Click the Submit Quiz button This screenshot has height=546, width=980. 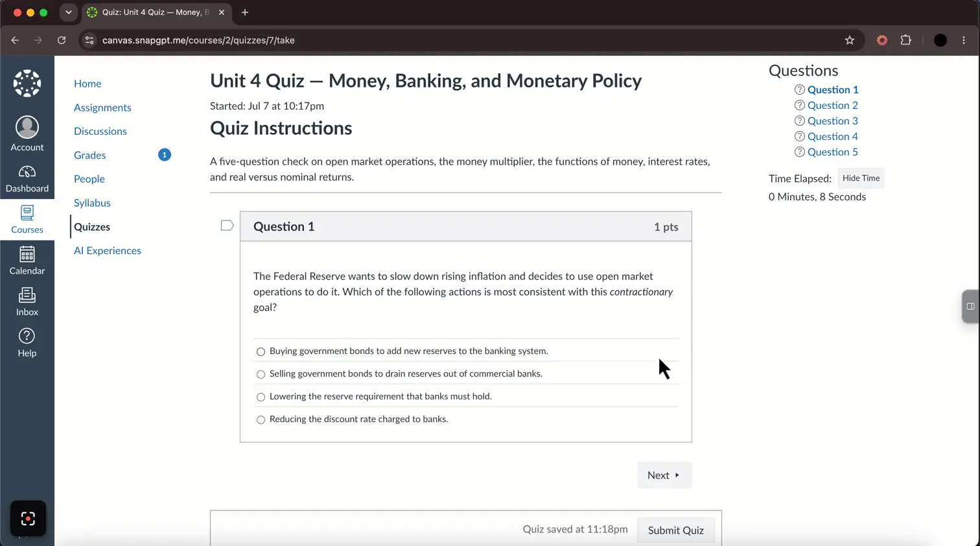pyautogui.click(x=675, y=530)
